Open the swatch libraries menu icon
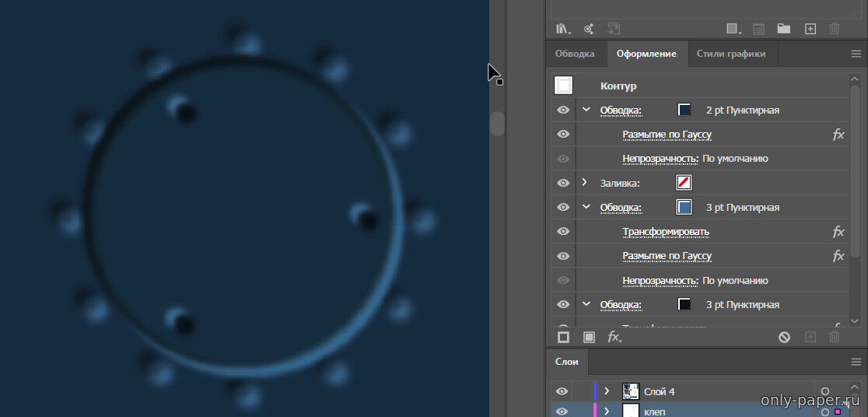Image resolution: width=868 pixels, height=417 pixels. click(563, 29)
